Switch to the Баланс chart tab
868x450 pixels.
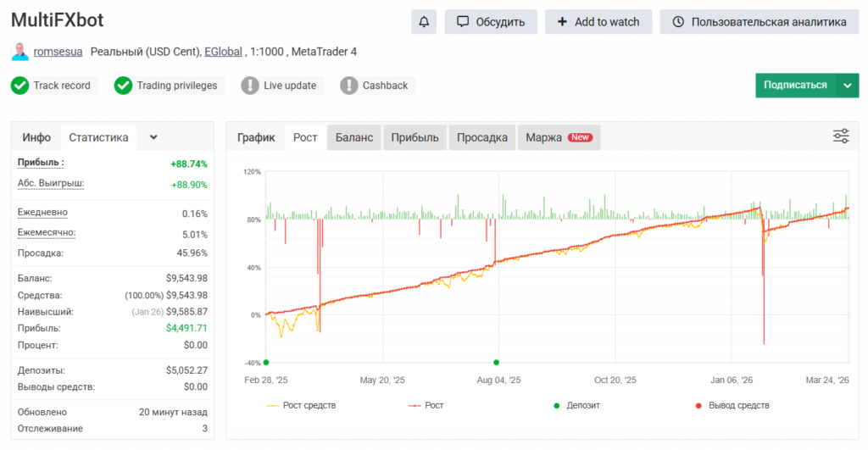pyautogui.click(x=353, y=137)
